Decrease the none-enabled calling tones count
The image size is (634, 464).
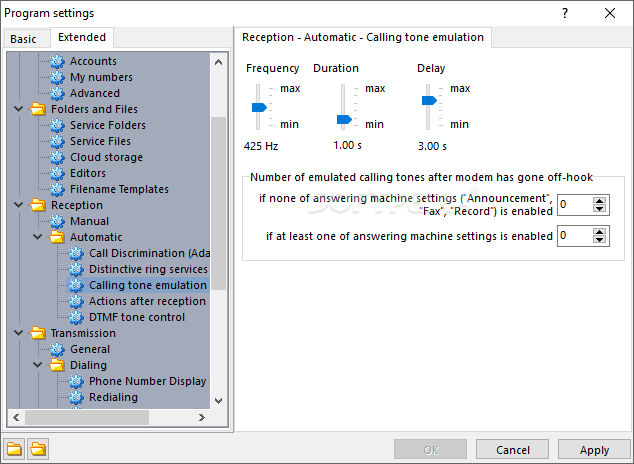point(599,209)
